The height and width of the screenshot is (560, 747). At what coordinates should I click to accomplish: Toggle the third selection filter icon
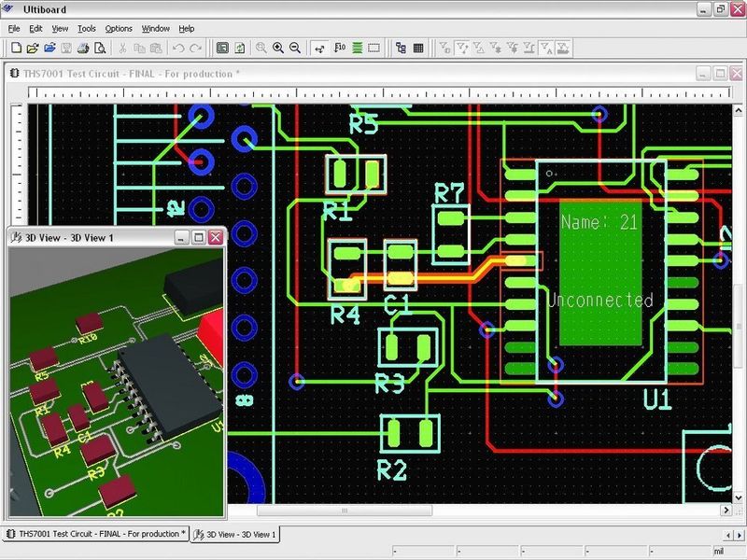click(x=479, y=48)
